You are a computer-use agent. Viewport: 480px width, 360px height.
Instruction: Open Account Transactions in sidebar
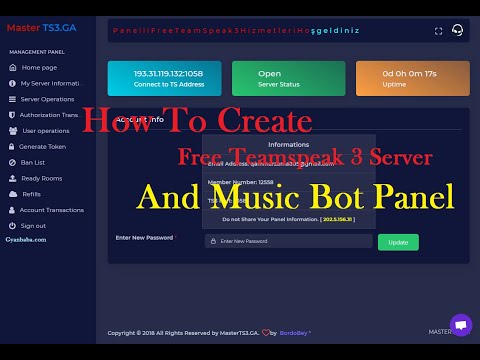pos(52,210)
